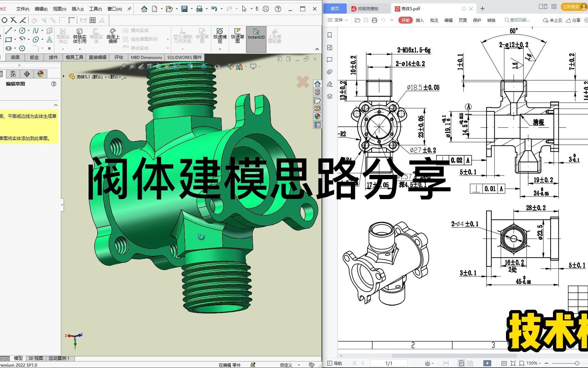Collapse the 编辑草图 message panel chevron
Screen dimensions: 588x368
pos(56,105)
